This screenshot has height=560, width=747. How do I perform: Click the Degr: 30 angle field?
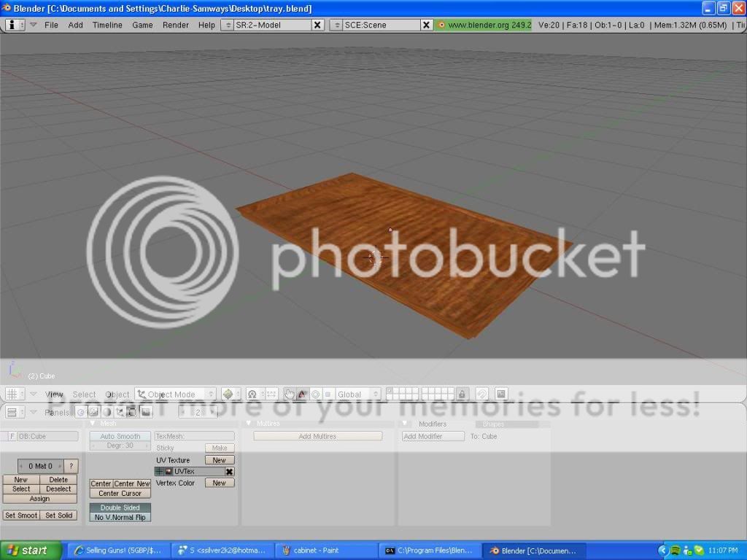tap(120, 446)
